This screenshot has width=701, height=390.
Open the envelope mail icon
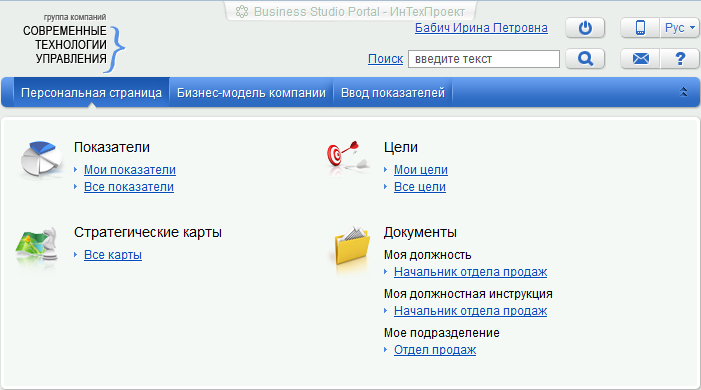click(x=640, y=59)
